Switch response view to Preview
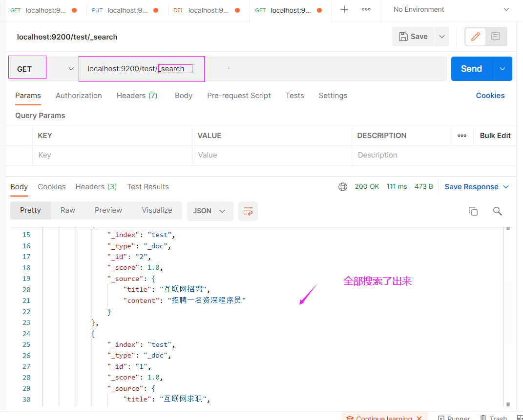 [108, 210]
